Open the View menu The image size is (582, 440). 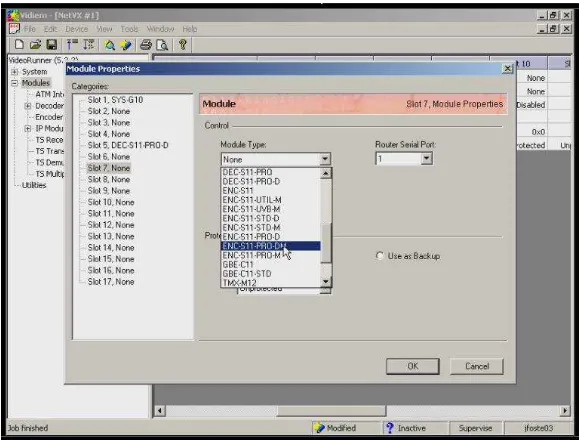point(104,29)
